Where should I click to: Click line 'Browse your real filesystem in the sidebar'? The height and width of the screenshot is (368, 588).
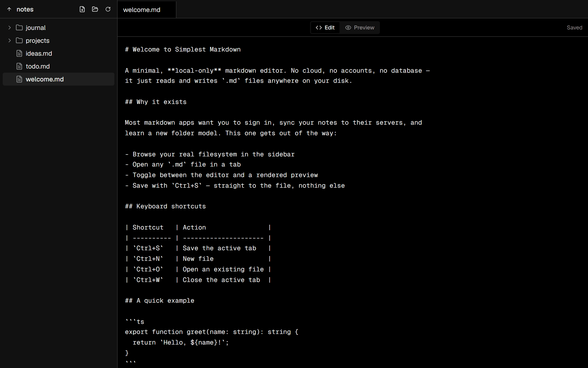point(210,154)
